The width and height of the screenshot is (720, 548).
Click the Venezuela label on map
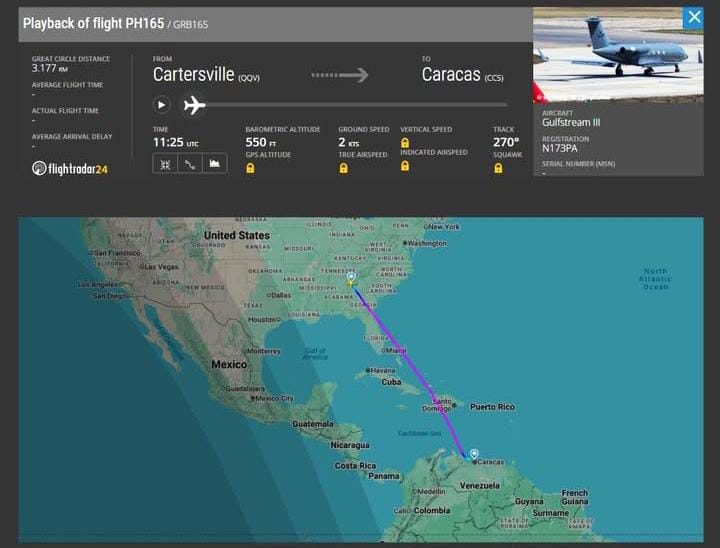[479, 486]
